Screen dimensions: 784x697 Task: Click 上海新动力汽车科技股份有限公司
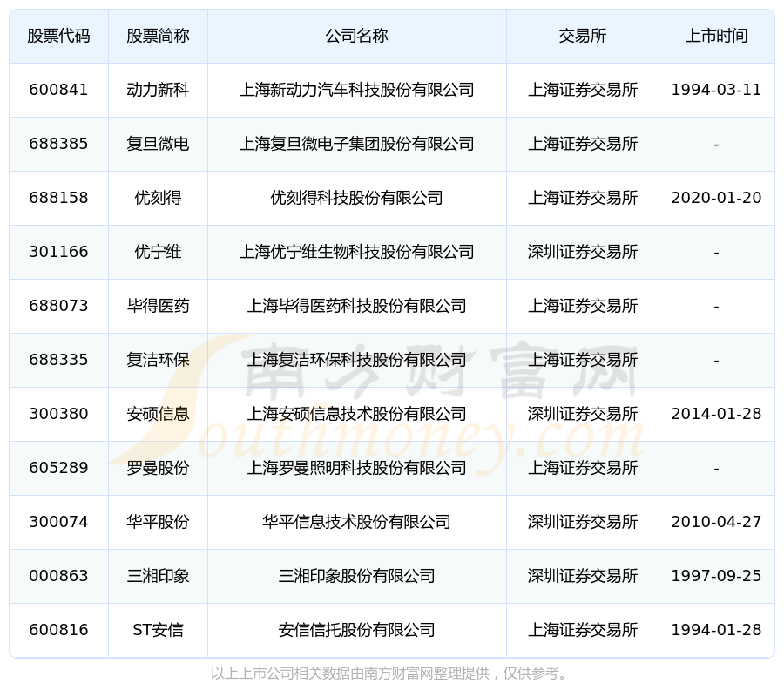pyautogui.click(x=356, y=90)
